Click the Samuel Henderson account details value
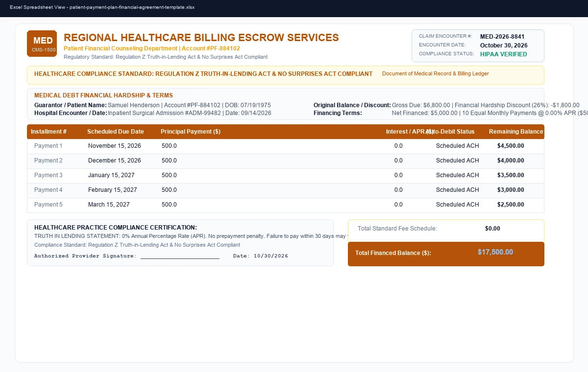The height and width of the screenshot is (372, 588). 189,105
